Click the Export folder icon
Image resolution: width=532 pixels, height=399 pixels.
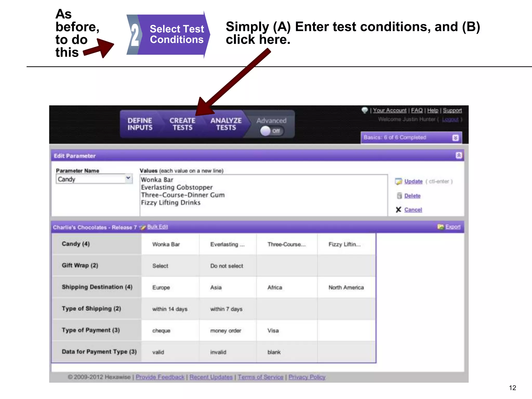tap(440, 227)
